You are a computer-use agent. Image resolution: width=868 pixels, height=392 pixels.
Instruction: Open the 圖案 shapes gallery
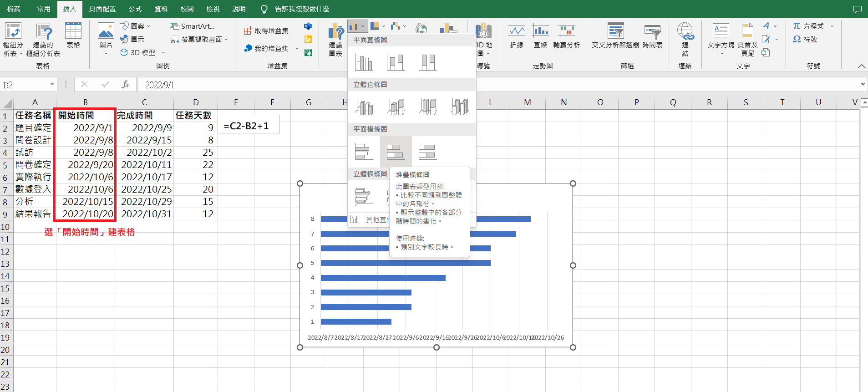coord(135,26)
